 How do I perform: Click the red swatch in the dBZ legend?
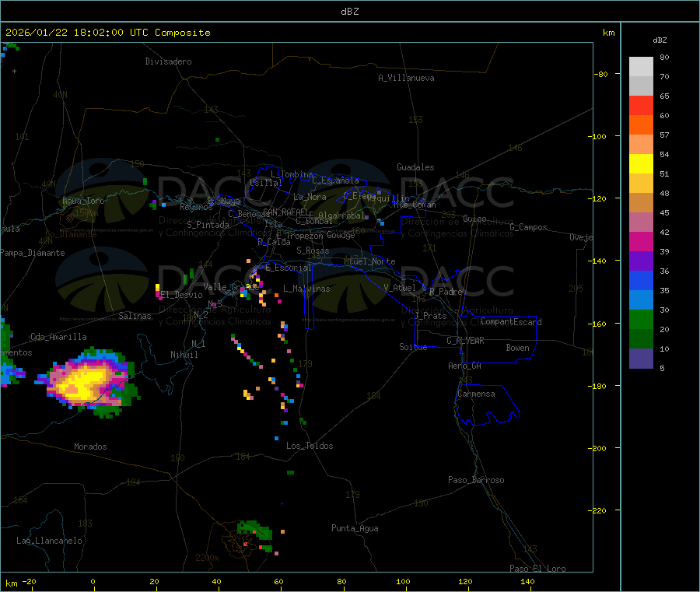pos(641,105)
